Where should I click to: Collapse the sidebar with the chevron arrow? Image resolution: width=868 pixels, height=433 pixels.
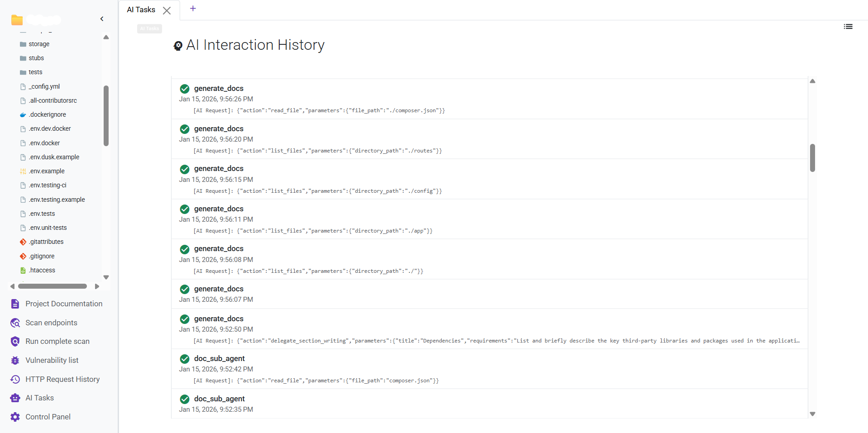[102, 19]
